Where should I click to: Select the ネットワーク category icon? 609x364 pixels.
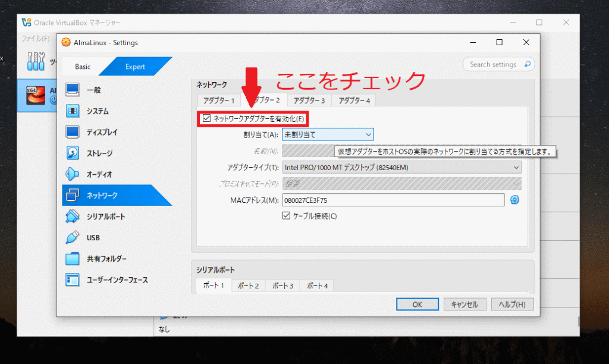click(72, 195)
